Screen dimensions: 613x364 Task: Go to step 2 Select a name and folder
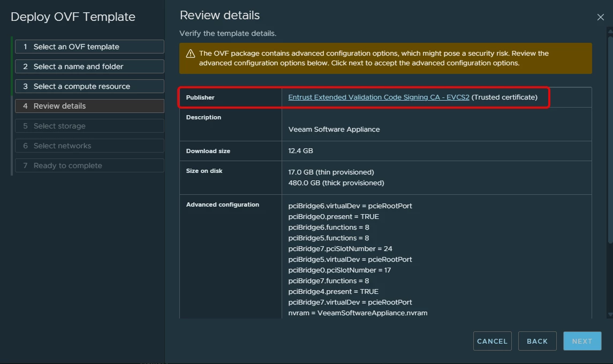tap(89, 66)
